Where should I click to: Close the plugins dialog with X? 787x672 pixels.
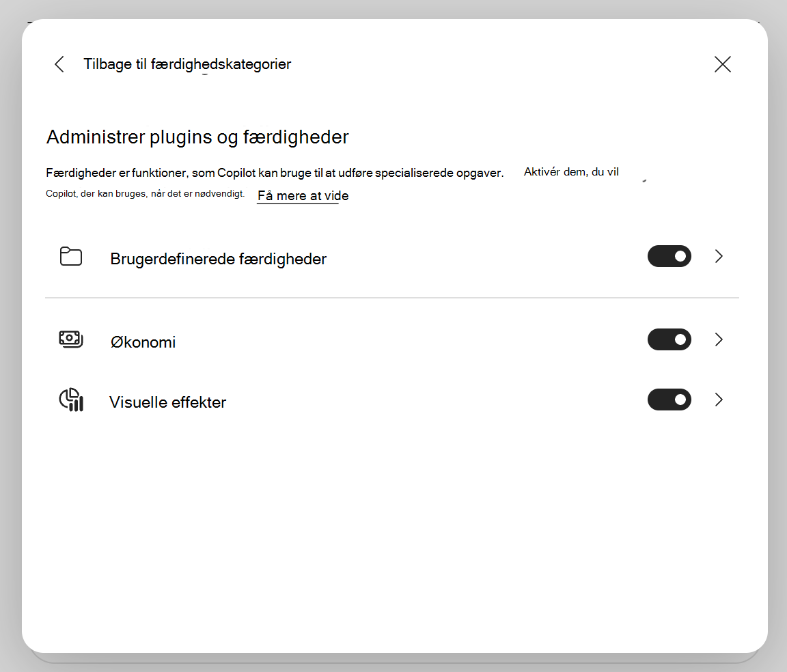tap(722, 64)
